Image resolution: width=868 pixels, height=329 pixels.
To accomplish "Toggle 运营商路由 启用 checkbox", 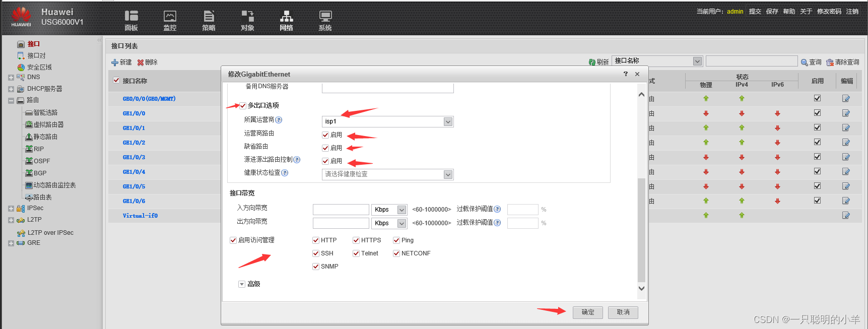I will (x=325, y=135).
